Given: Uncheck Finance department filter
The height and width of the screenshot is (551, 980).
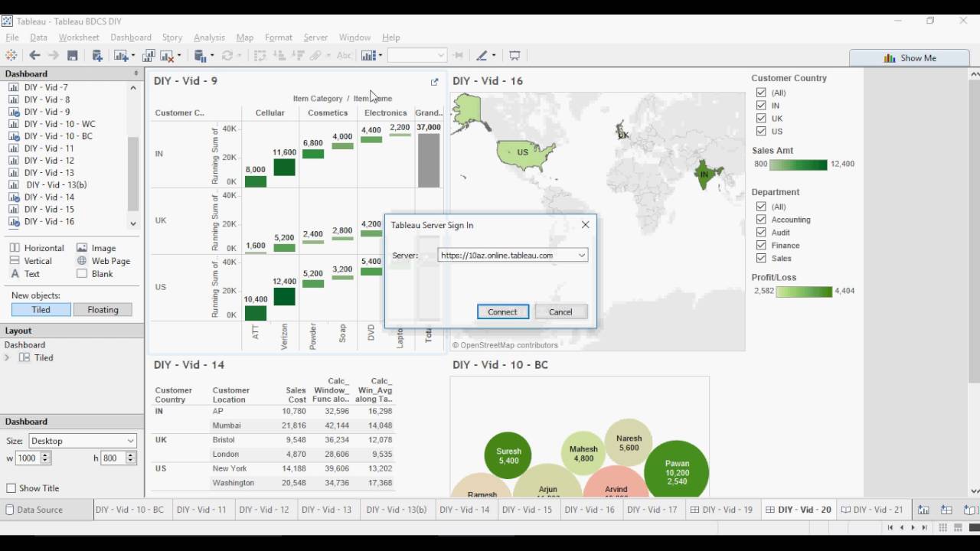Looking at the screenshot, I should pyautogui.click(x=761, y=246).
